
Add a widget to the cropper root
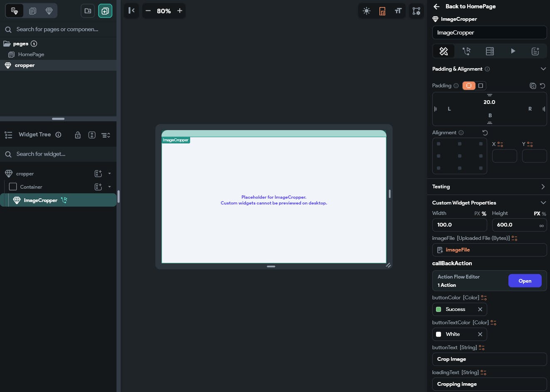[x=98, y=174]
